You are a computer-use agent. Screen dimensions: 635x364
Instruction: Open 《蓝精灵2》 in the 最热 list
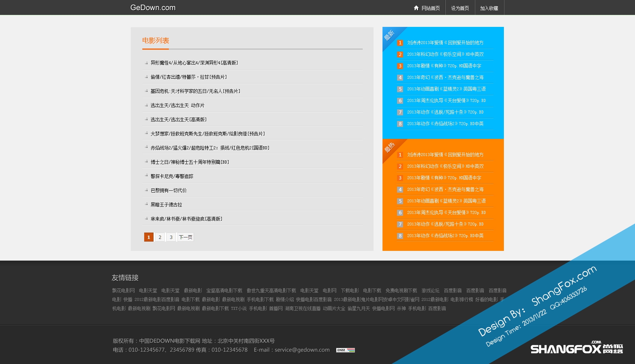coord(446,201)
